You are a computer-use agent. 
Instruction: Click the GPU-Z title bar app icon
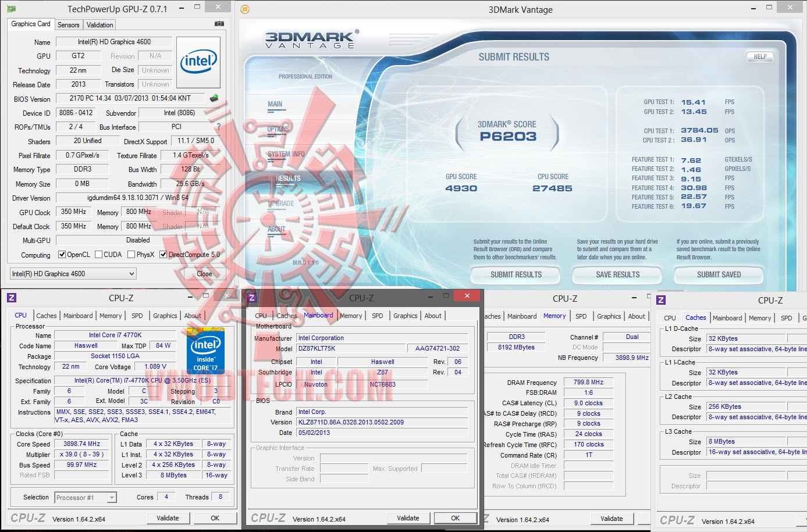coord(11,9)
